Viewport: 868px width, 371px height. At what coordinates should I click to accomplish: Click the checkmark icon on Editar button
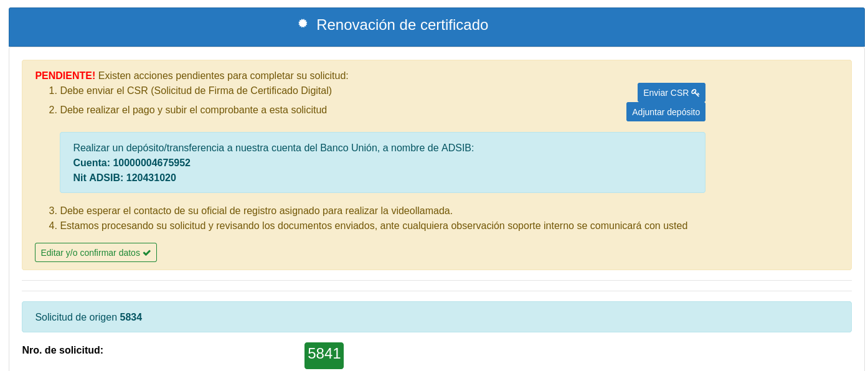(x=147, y=253)
